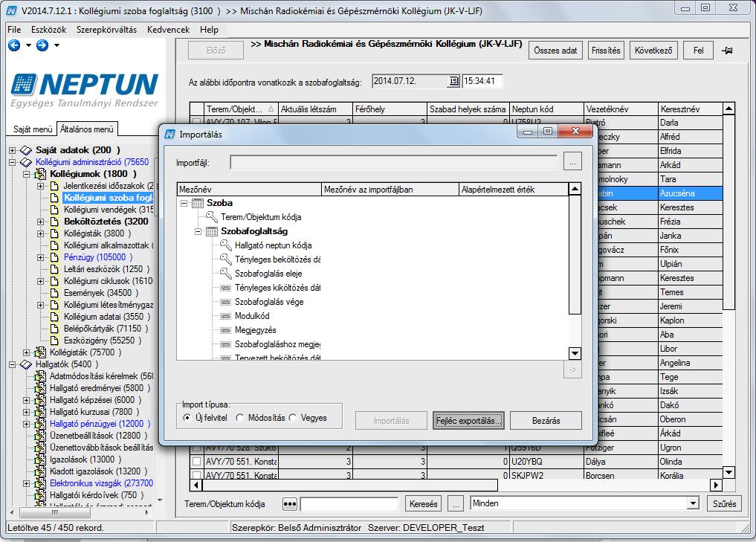The image size is (756, 542).
Task: Click page icon beside Kollégiumi vendégek
Action: click(x=54, y=210)
